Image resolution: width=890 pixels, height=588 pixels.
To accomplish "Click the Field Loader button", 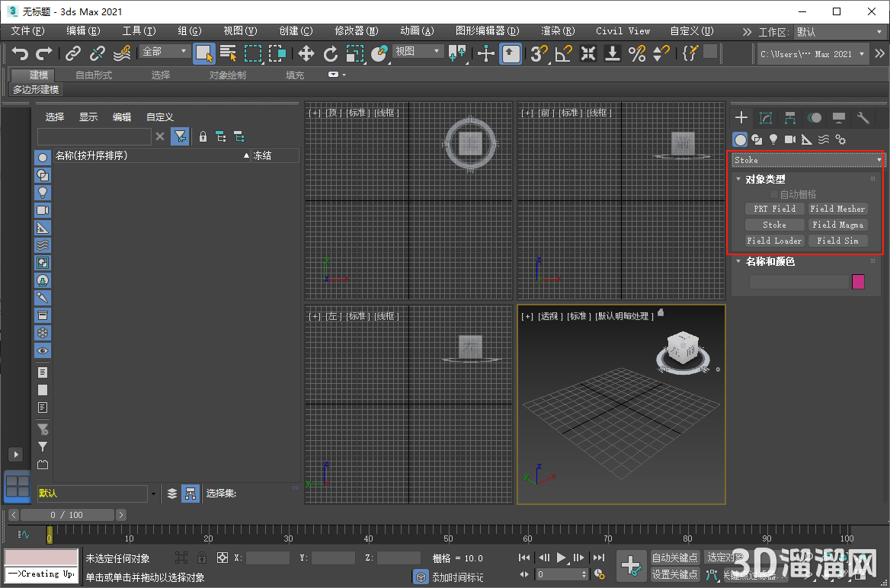I will [x=774, y=241].
